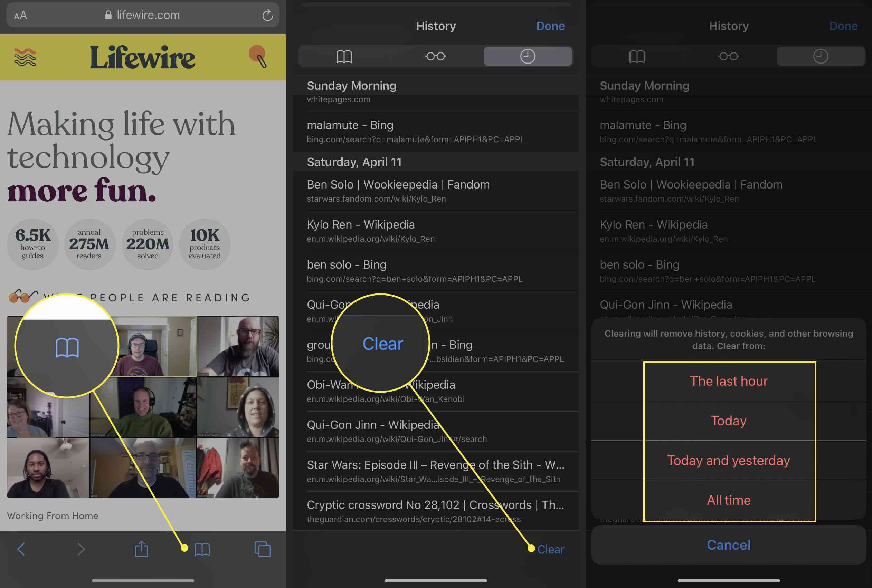Click History clock tab in right panel

pyautogui.click(x=821, y=56)
